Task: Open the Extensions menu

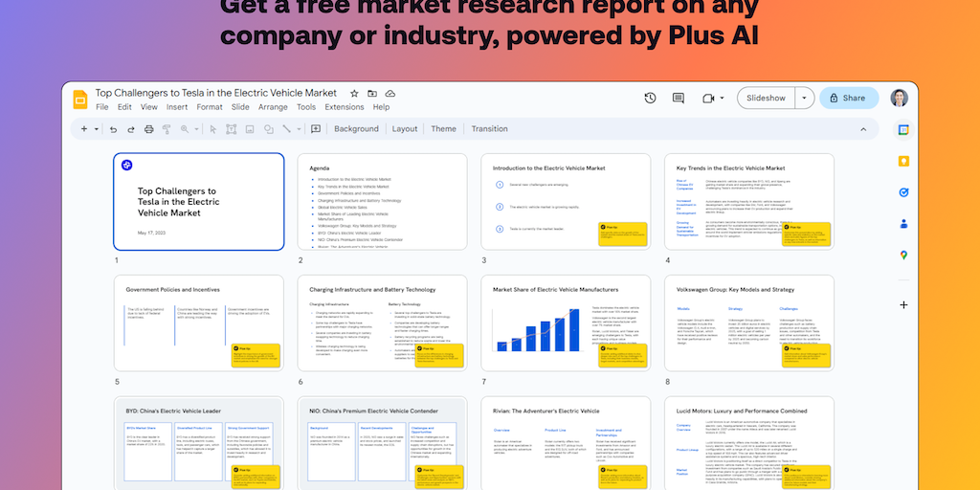Action: tap(345, 107)
